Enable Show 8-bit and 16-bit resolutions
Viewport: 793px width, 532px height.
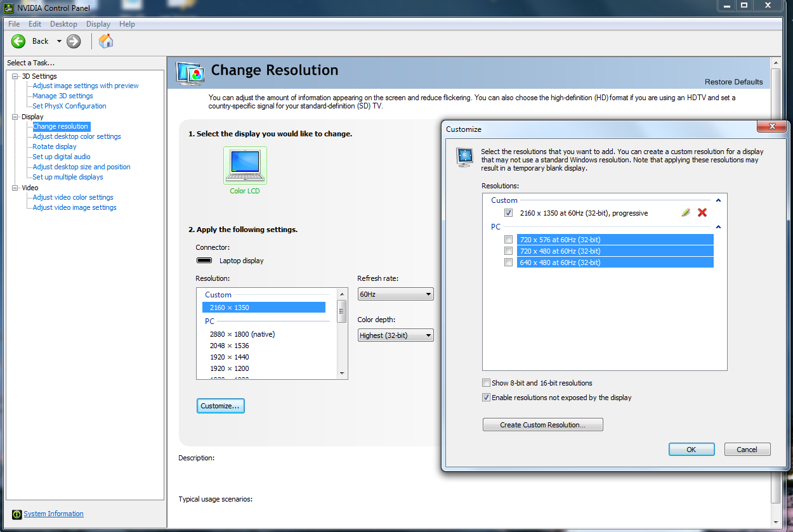coord(487,383)
